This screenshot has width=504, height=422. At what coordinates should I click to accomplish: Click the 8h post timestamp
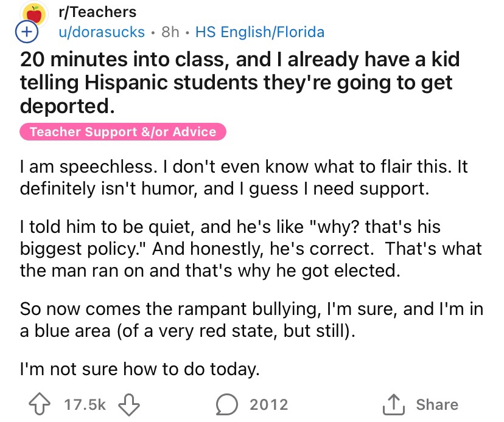click(170, 32)
